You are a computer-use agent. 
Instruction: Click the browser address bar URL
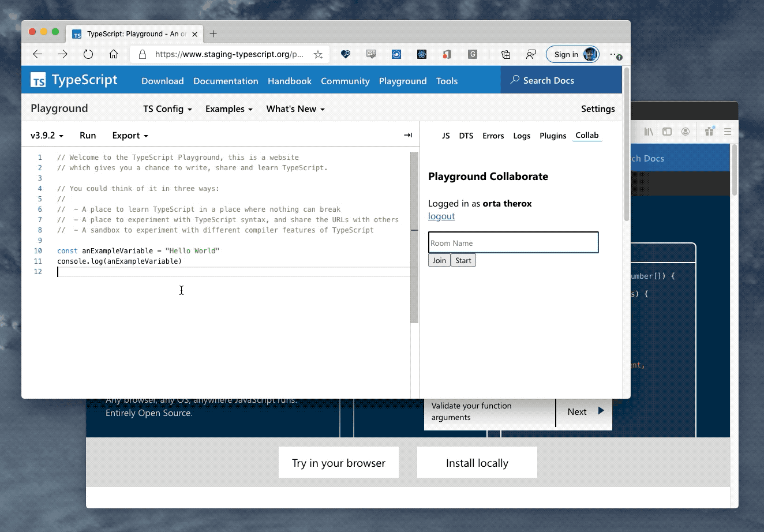tap(229, 54)
